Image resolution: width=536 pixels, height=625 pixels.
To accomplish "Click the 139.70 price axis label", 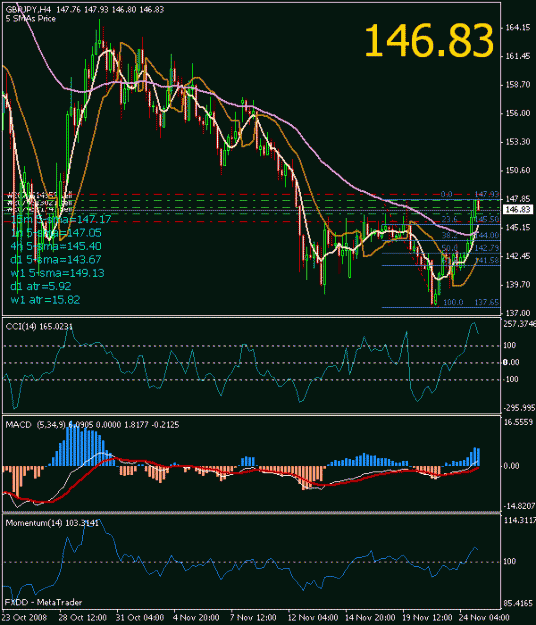I will pos(518,285).
